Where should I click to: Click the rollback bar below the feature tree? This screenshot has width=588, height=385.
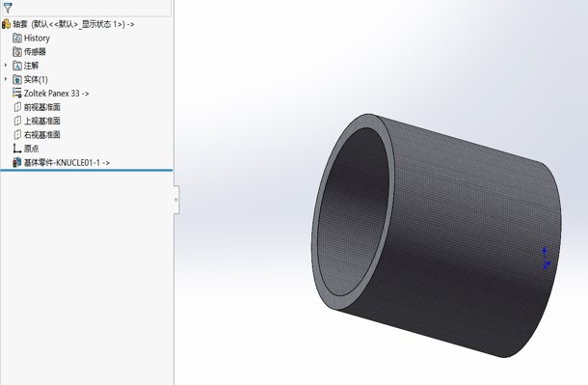pyautogui.click(x=87, y=171)
